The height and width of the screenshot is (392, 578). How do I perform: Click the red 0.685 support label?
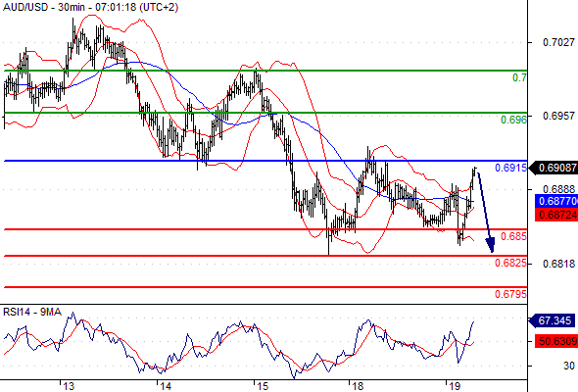click(513, 236)
